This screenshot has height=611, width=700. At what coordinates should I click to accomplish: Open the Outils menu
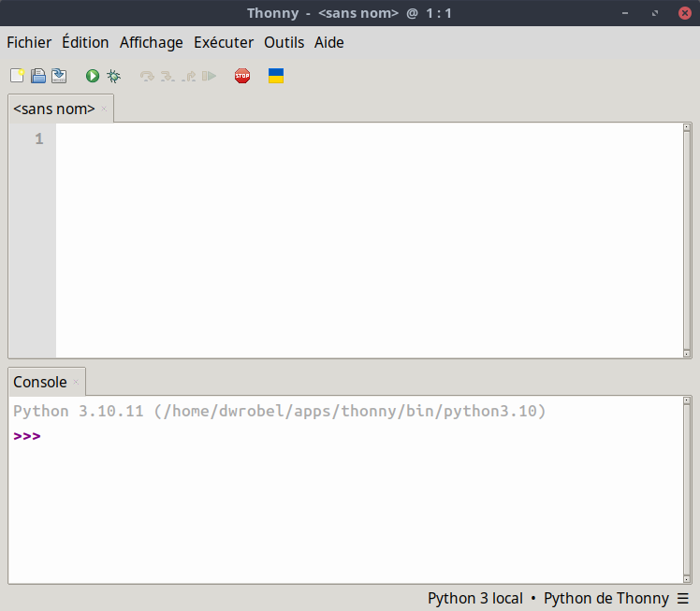(x=284, y=42)
